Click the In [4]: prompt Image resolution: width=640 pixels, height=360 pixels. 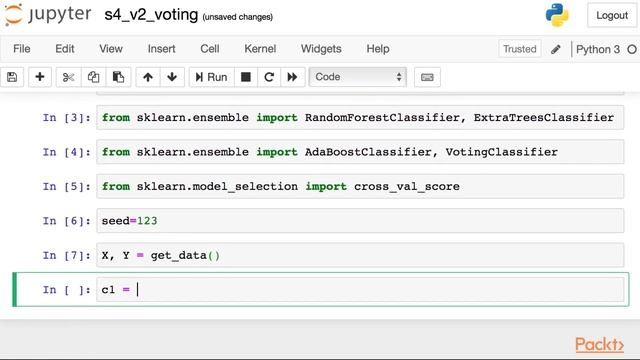67,152
